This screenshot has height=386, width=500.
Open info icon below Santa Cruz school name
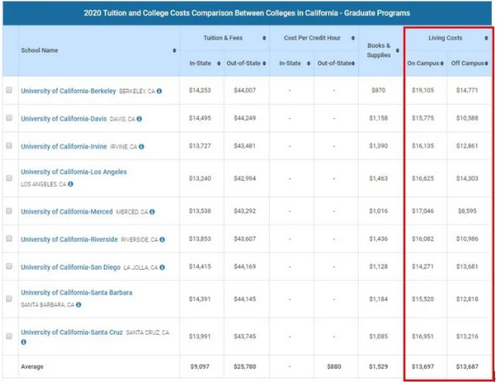[23, 342]
